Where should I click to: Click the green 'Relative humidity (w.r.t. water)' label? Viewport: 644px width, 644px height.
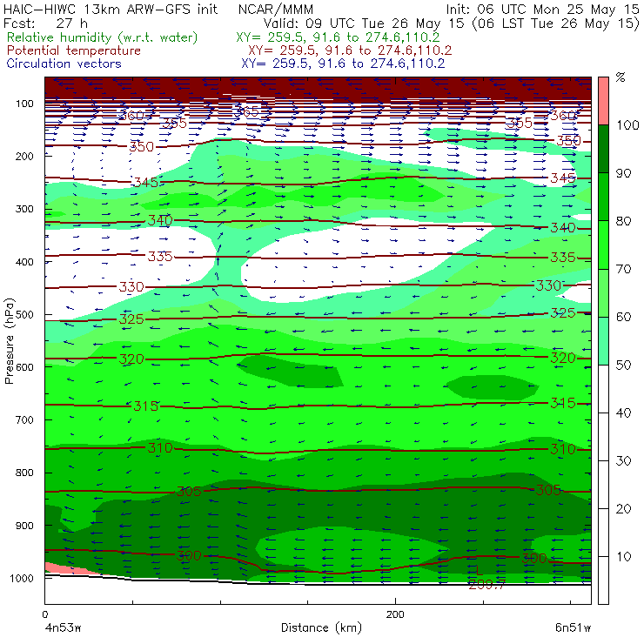103,37
